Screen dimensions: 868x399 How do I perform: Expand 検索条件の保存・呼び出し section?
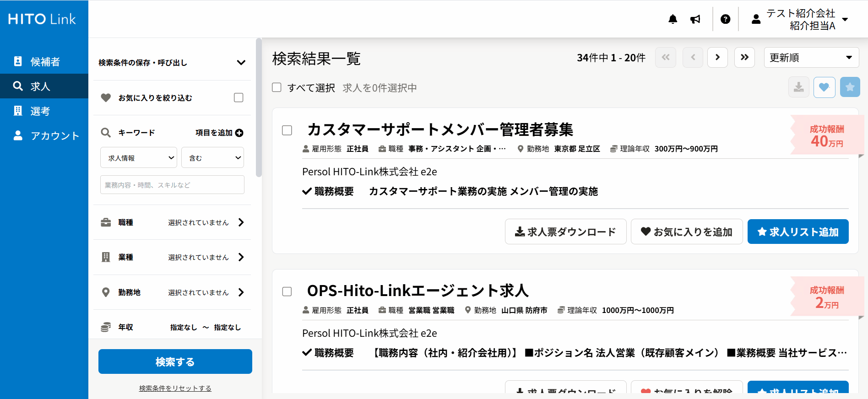tap(172, 63)
